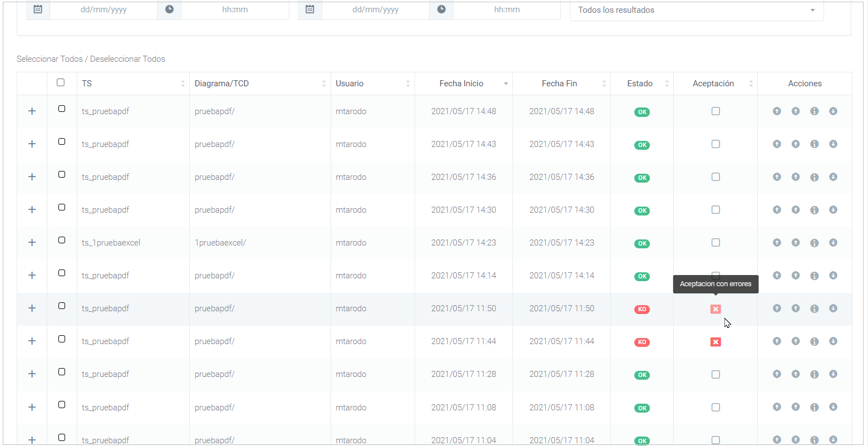Click the first calendar icon in the date filter
The height and width of the screenshot is (446, 868).
pos(38,9)
